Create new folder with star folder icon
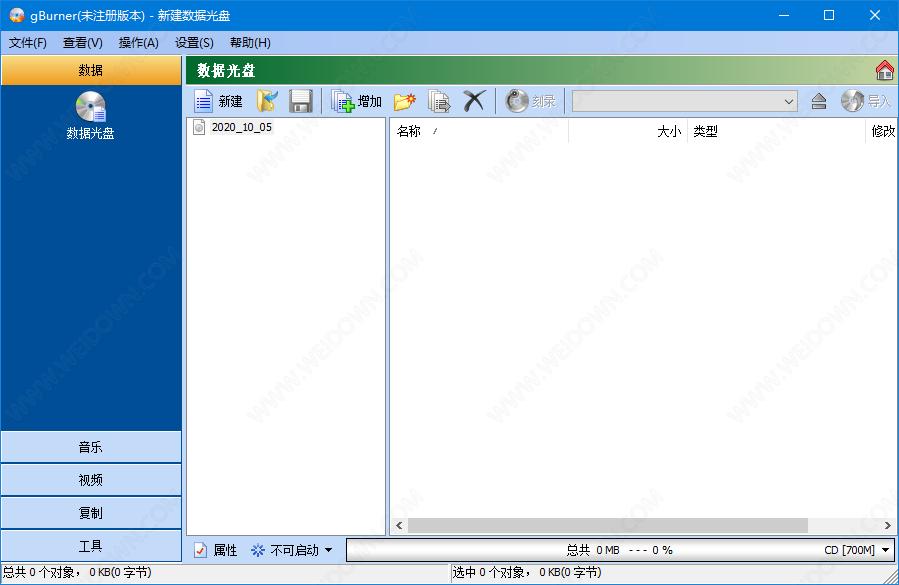899x585 pixels. click(x=405, y=102)
